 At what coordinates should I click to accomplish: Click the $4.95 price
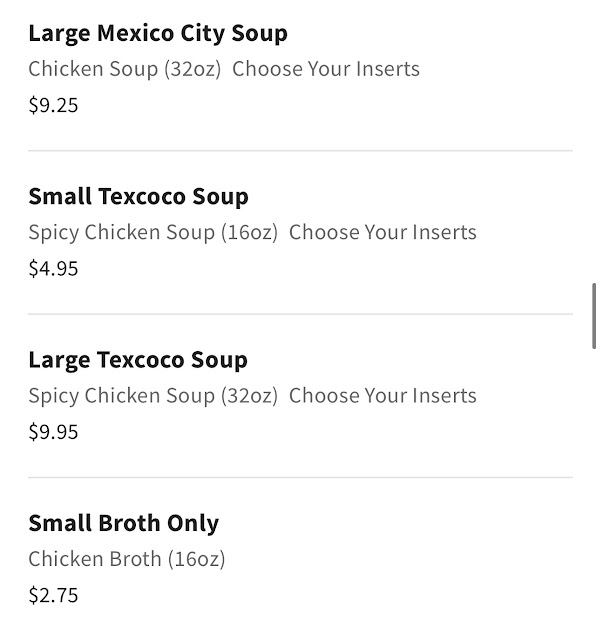pyautogui.click(x=53, y=269)
